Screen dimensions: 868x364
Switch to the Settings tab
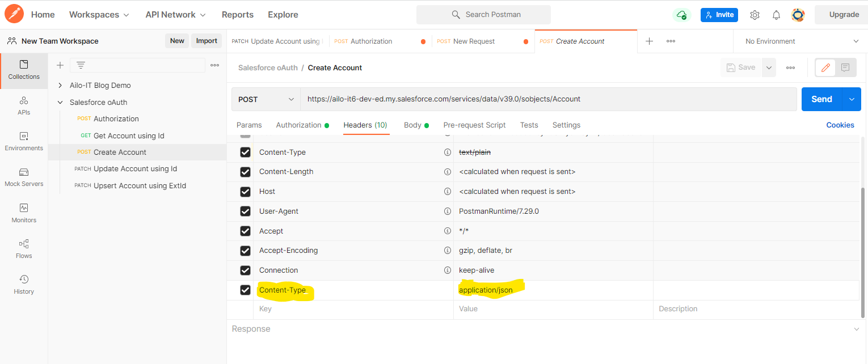coord(566,125)
